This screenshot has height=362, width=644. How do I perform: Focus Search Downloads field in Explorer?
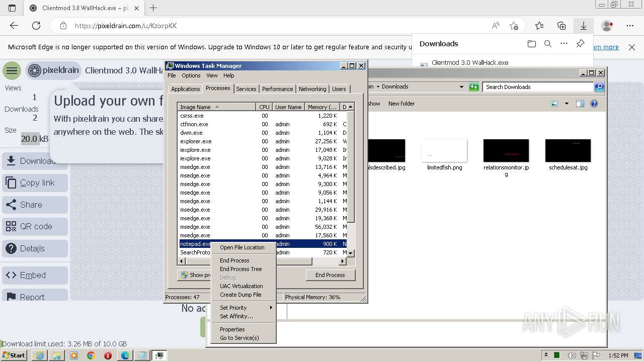point(538,87)
